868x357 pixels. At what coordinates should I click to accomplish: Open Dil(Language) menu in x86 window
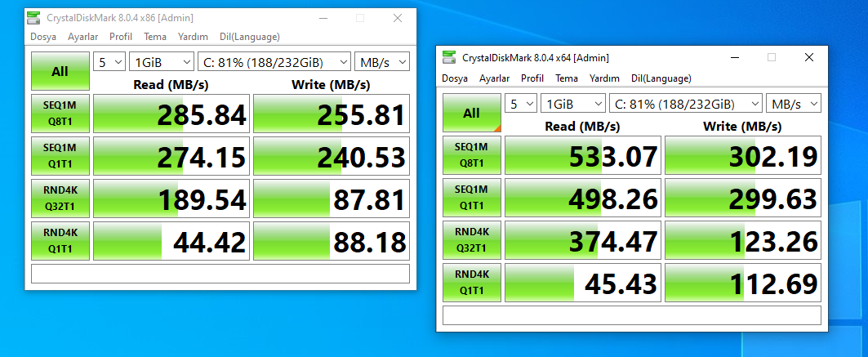tap(250, 37)
